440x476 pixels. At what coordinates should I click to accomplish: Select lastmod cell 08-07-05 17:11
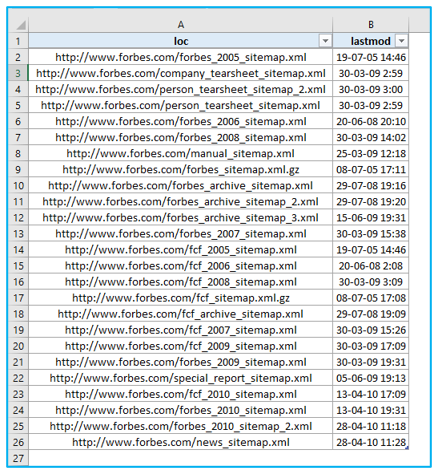pyautogui.click(x=371, y=170)
